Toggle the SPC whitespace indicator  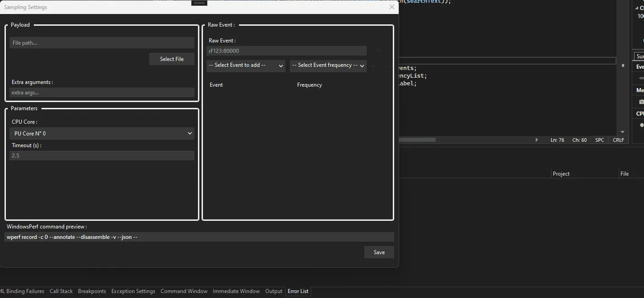599,140
